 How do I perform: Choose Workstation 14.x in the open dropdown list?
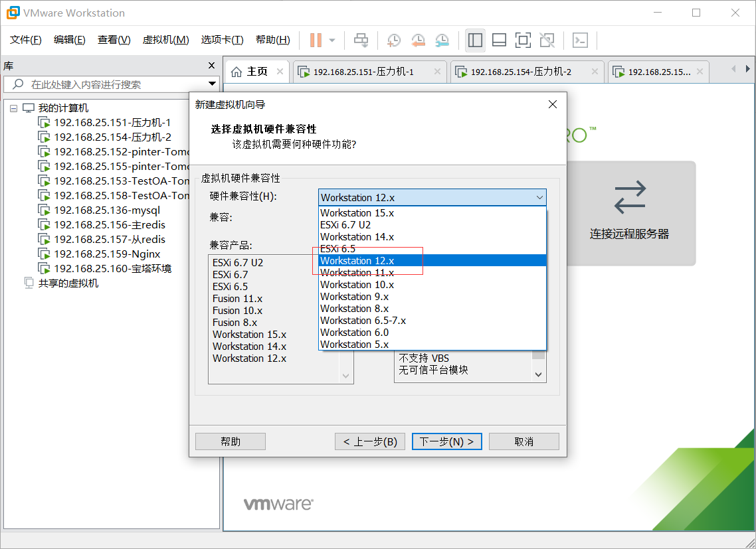coord(432,237)
